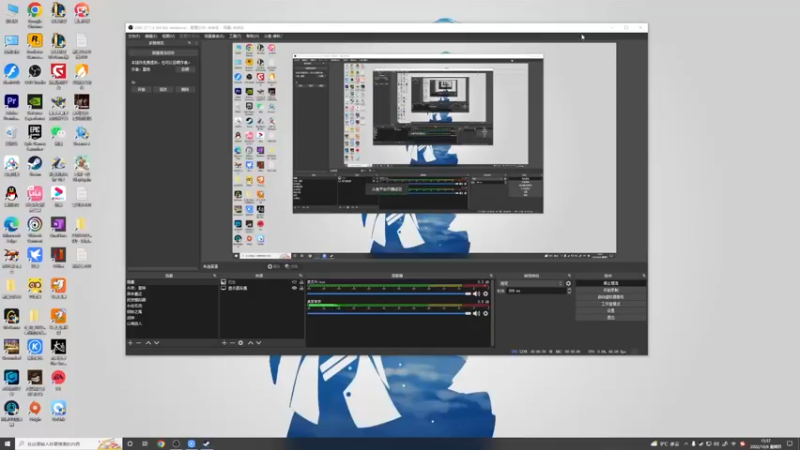
Task: Open the WeChat desktop shortcut
Action: click(x=58, y=136)
